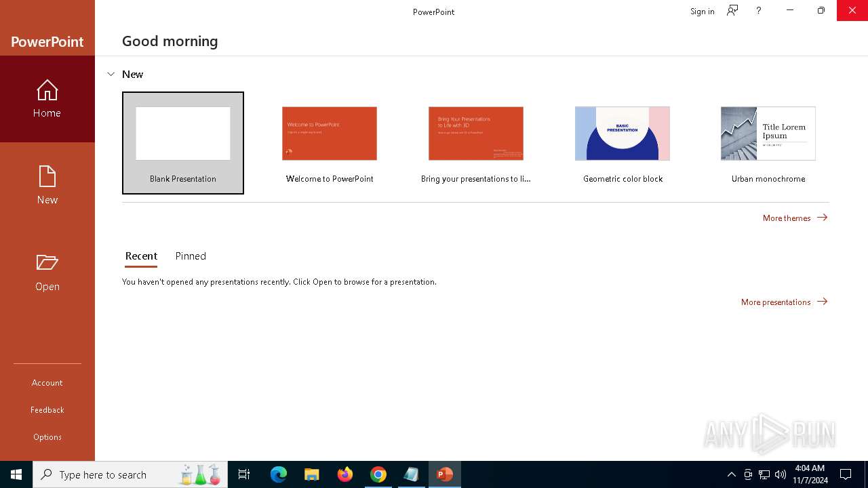Open PowerPoint Options
The image size is (868, 488).
point(47,437)
